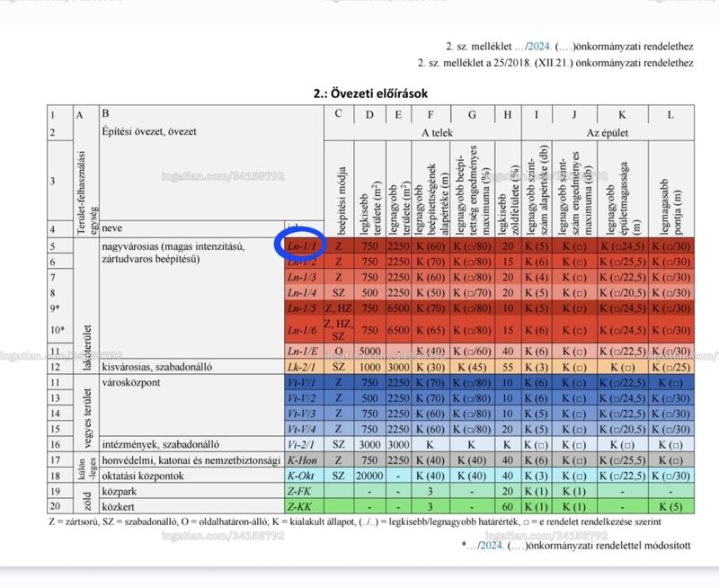The width and height of the screenshot is (719, 588).
Task: Select the 'Építési övezet, övezet' header cell
Action: (x=149, y=131)
